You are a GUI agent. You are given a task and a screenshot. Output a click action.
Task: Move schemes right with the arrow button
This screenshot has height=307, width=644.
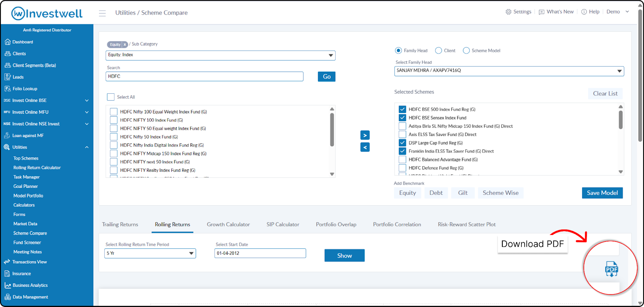click(365, 135)
